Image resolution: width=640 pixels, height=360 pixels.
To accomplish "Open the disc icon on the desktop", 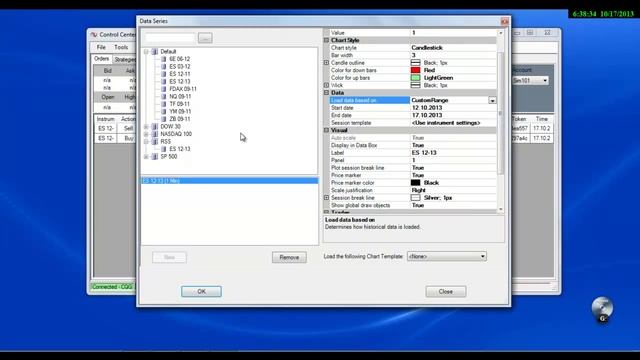I will click(602, 309).
